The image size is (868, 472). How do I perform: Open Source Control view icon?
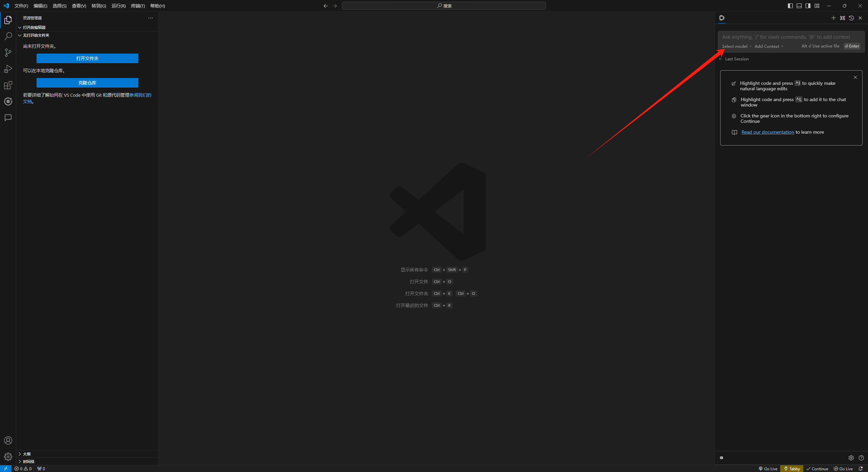pos(8,52)
